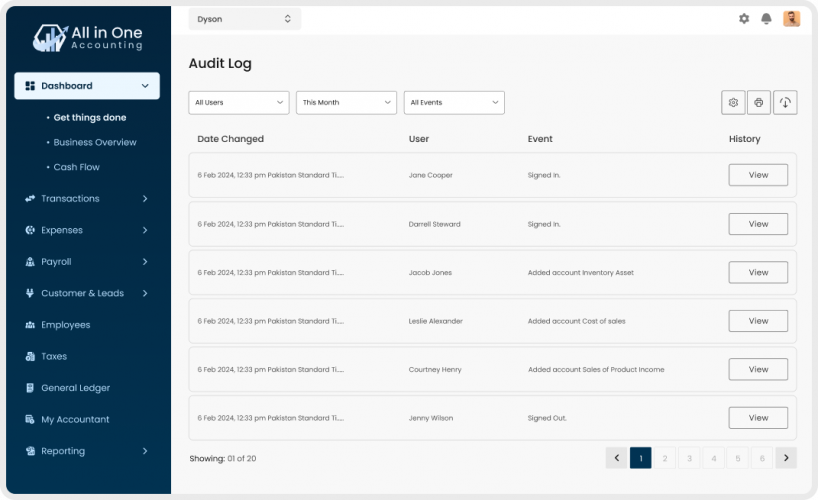
Task: Open the Dyson company selector
Action: tap(245, 19)
